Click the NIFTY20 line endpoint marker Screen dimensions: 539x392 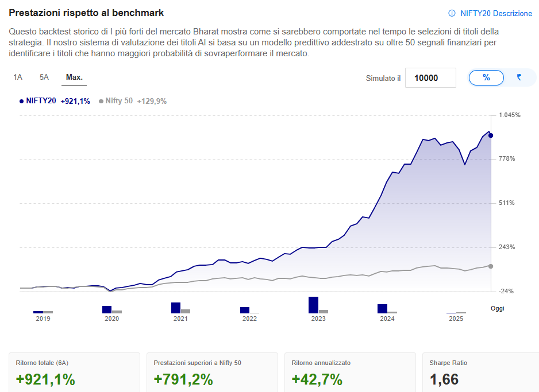(x=491, y=135)
